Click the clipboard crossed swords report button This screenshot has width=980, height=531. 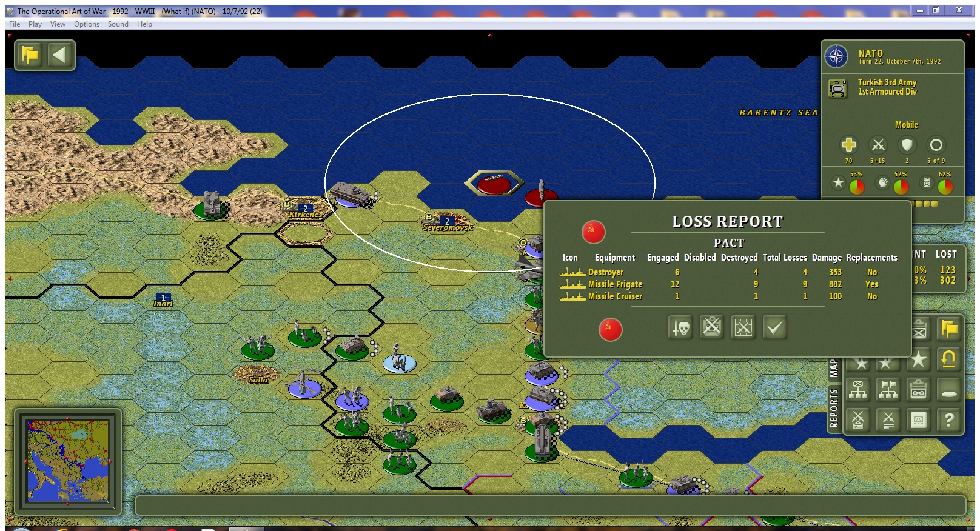[x=712, y=328]
